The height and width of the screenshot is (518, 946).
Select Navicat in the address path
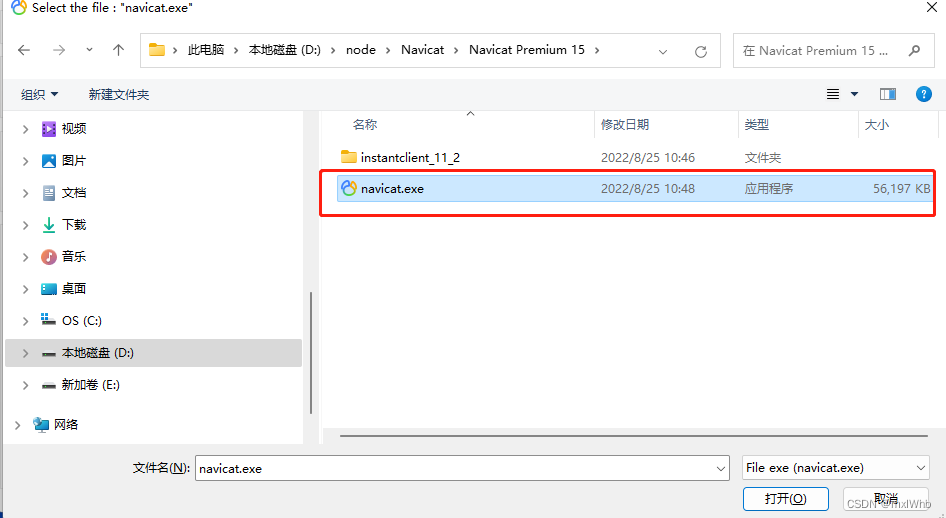pos(422,50)
